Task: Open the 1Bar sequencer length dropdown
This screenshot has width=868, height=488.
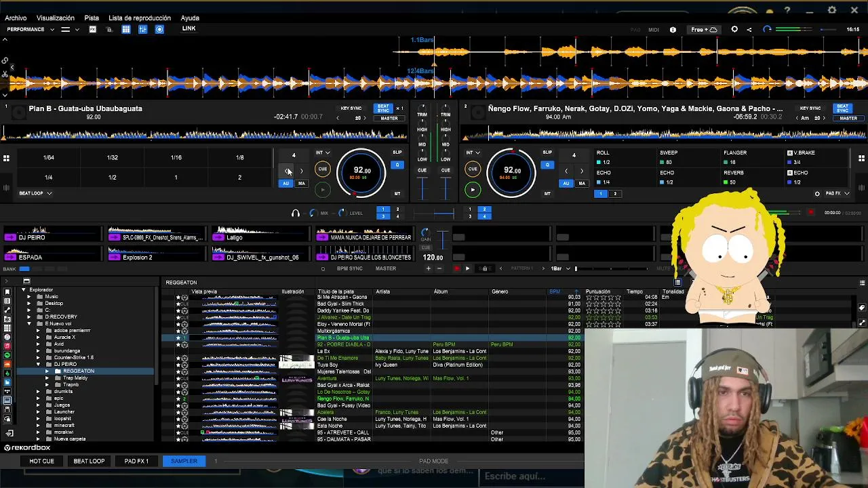Action: click(560, 268)
